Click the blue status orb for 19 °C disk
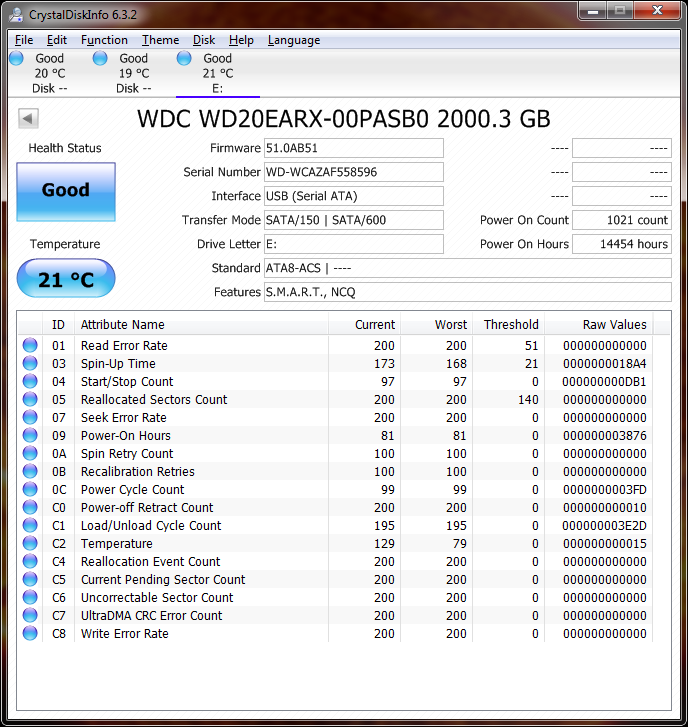 tap(100, 58)
